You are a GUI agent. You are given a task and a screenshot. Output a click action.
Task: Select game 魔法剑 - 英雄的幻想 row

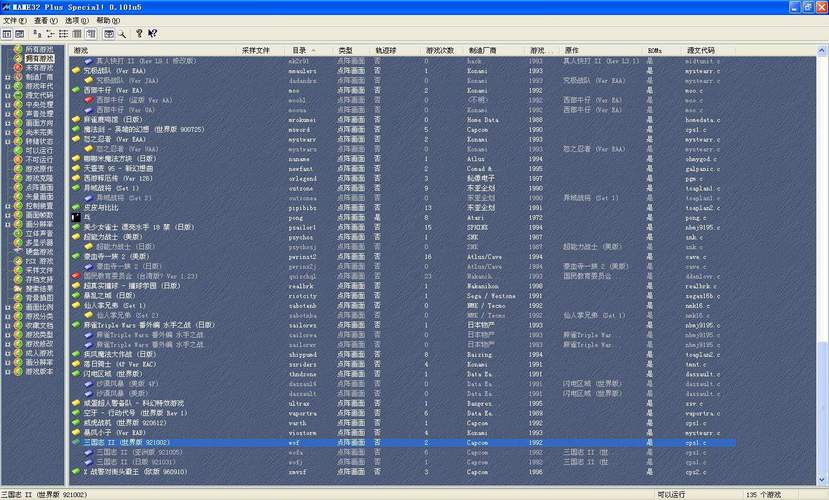point(403,129)
